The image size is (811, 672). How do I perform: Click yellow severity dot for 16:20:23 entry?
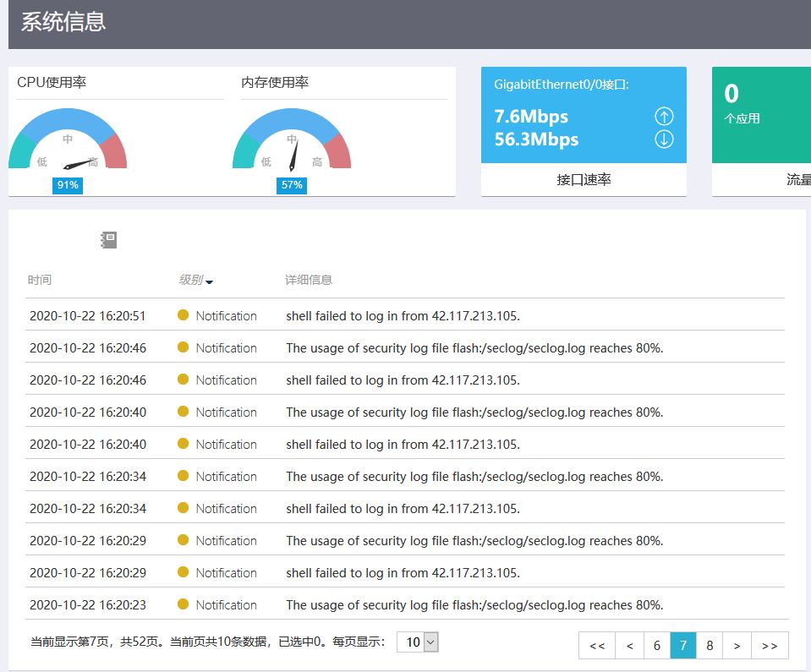click(184, 604)
